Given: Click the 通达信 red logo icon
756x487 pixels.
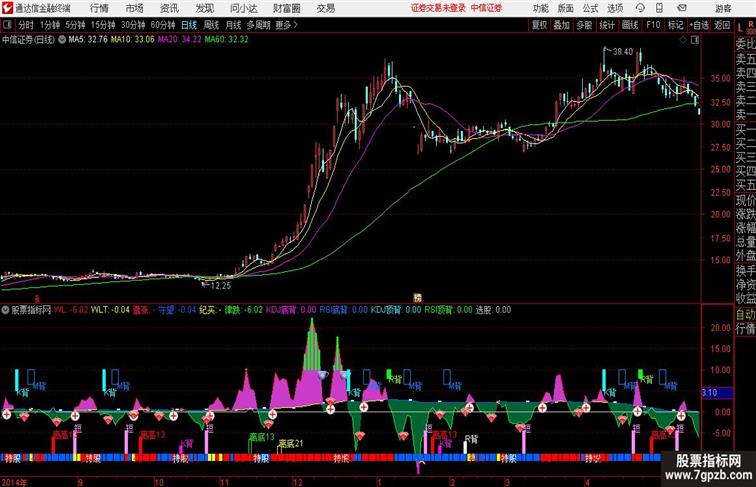Looking at the screenshot, I should click(x=7, y=8).
